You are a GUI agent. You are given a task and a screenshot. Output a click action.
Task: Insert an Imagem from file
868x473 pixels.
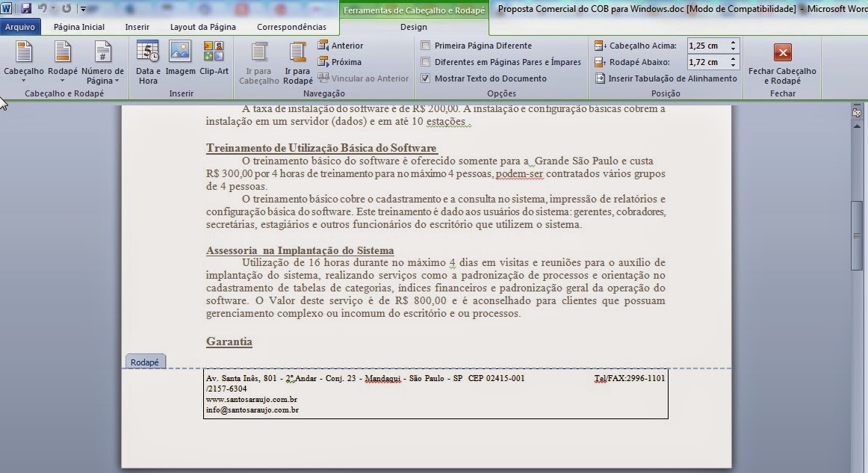181,58
